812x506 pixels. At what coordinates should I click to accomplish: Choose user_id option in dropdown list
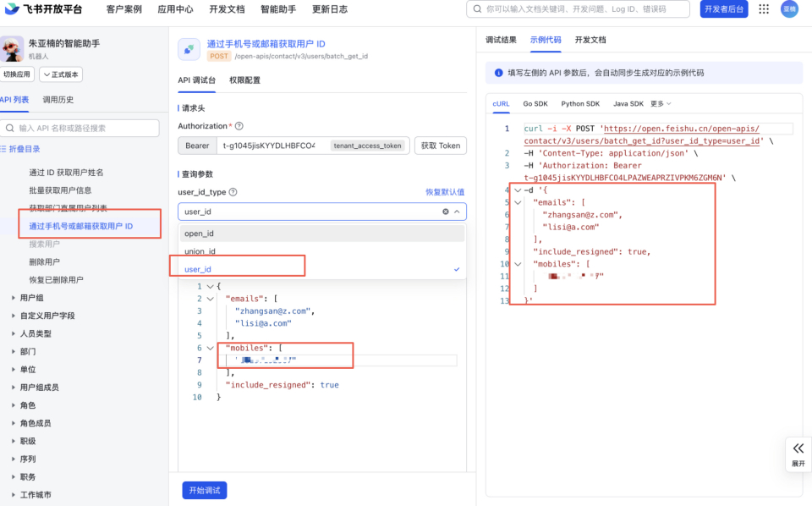[322, 269]
